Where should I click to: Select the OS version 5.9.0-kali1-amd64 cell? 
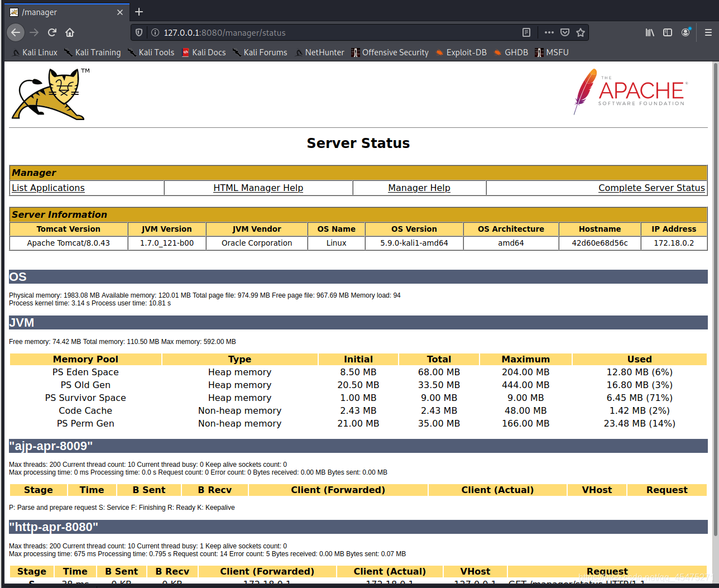(x=414, y=243)
